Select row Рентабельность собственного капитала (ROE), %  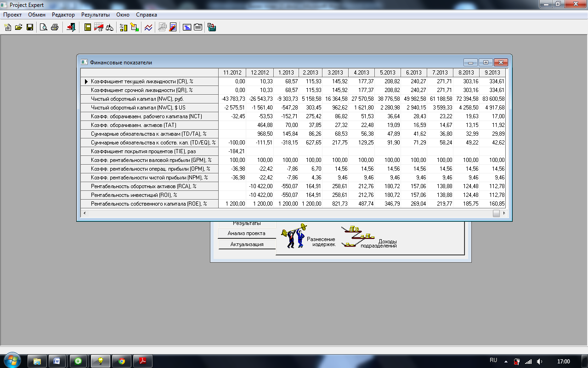tap(150, 204)
